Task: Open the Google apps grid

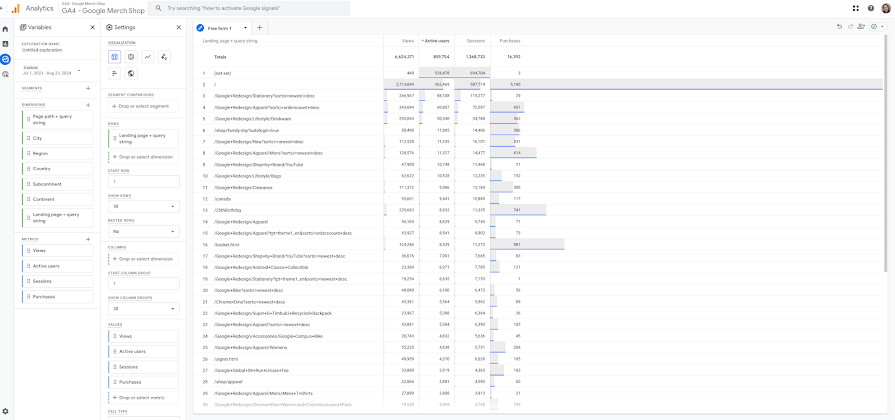Action: (855, 8)
